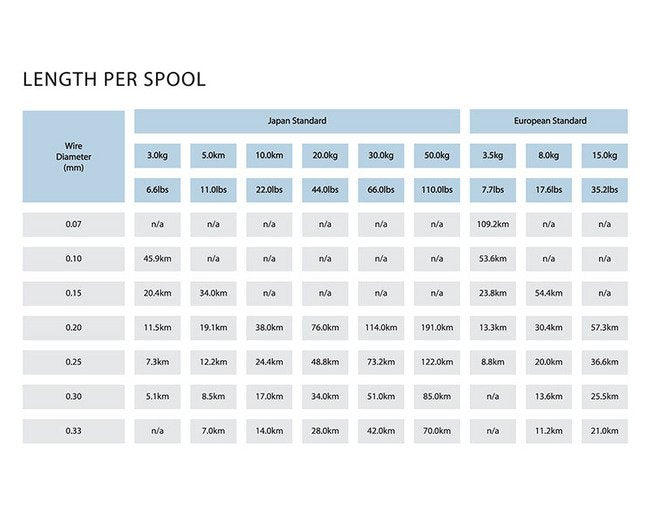Select the 70.0km cell
The image size is (650, 518).
click(437, 431)
